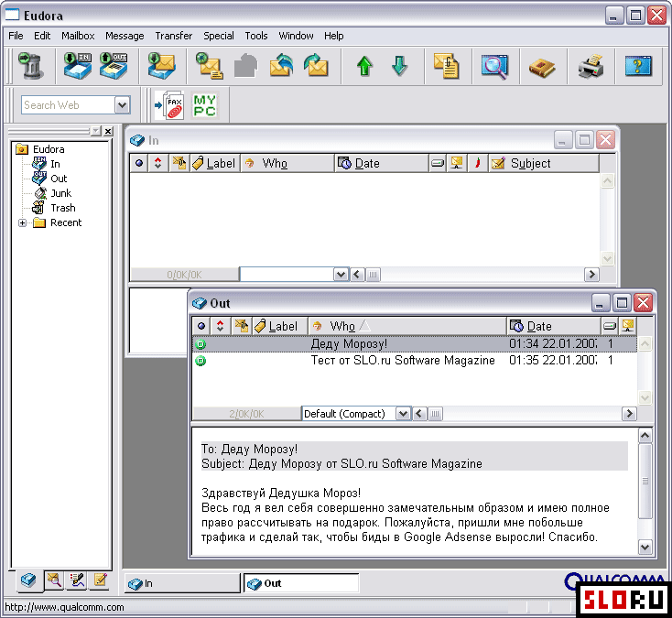Click the Reply toolbar icon
The width and height of the screenshot is (672, 618).
pos(245,66)
